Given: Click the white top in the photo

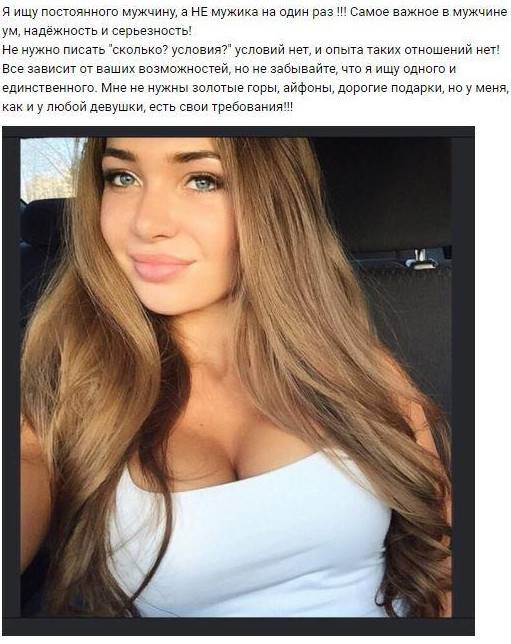Looking at the screenshot, I should pyautogui.click(x=255, y=546).
